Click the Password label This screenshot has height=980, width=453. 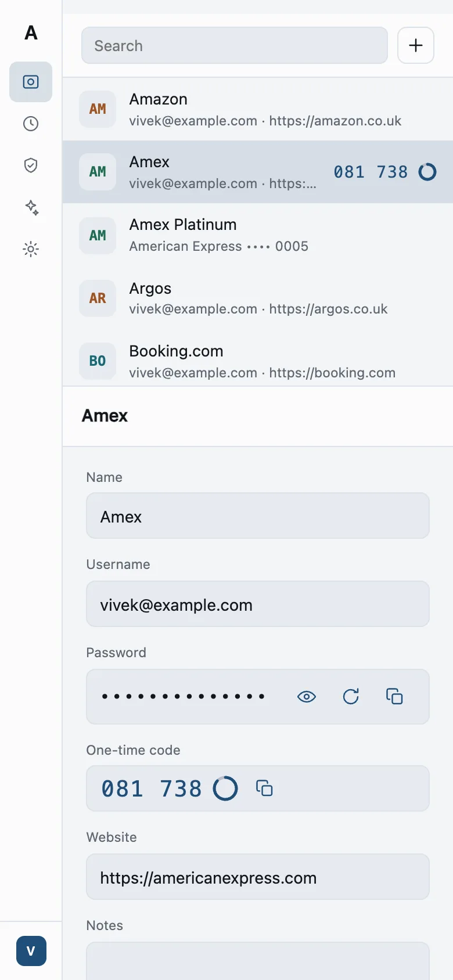pyautogui.click(x=116, y=653)
